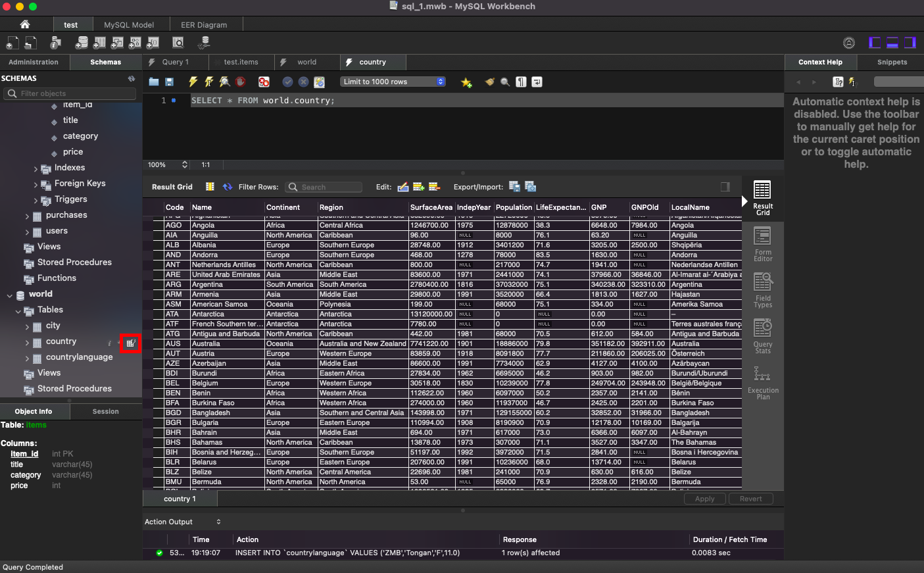This screenshot has width=924, height=573.
Task: Expand the Indexes tree node
Action: (x=36, y=169)
